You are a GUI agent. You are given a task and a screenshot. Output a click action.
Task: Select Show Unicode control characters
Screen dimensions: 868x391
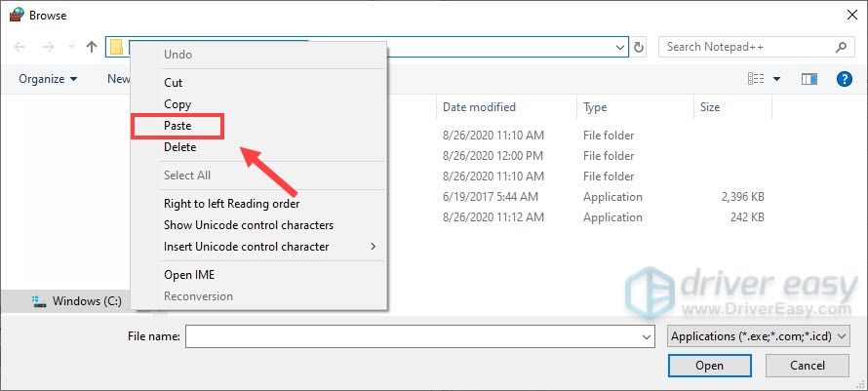click(259, 225)
